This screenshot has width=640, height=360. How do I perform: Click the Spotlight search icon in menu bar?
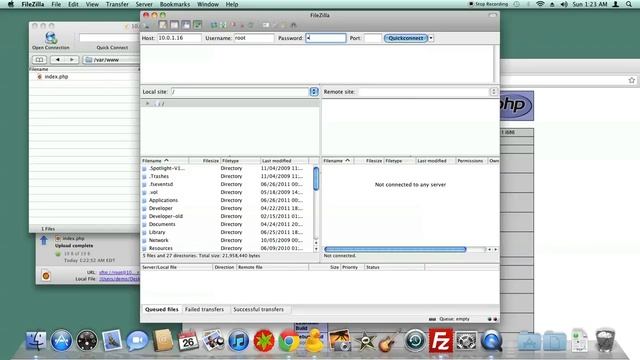coord(629,4)
